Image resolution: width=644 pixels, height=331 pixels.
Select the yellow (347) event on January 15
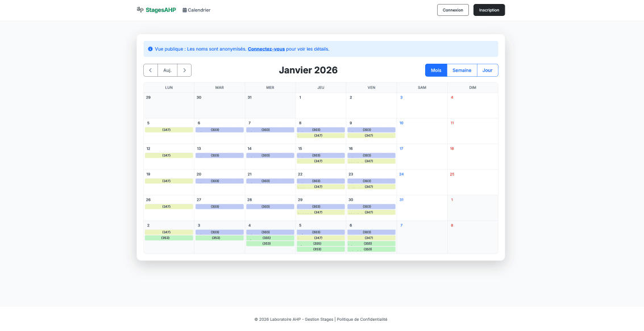[x=321, y=161]
